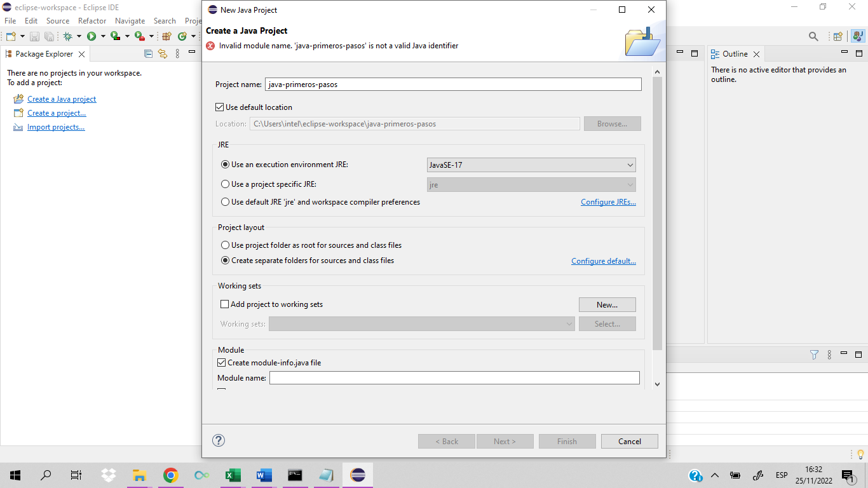Click the green Run button in toolbar
Screen dimensions: 868x488
tap(92, 36)
